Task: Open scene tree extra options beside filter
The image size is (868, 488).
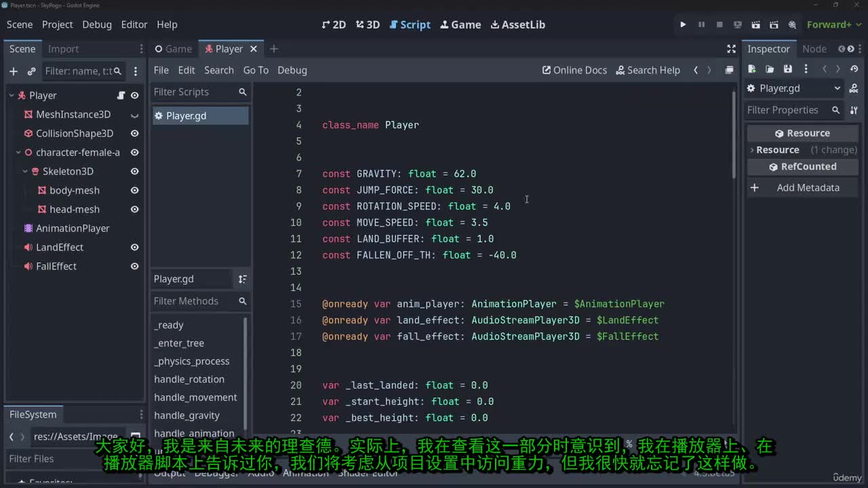Action: pos(136,71)
